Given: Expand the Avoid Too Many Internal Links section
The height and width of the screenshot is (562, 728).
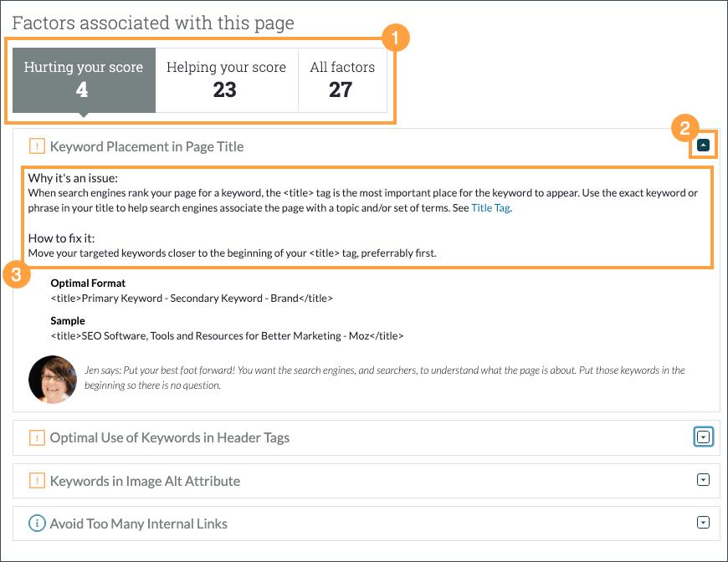Looking at the screenshot, I should pos(704,524).
